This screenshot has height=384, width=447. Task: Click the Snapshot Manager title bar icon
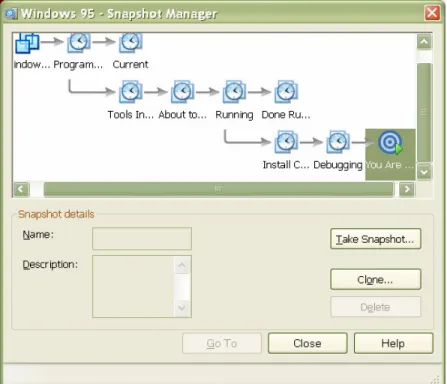(x=11, y=14)
